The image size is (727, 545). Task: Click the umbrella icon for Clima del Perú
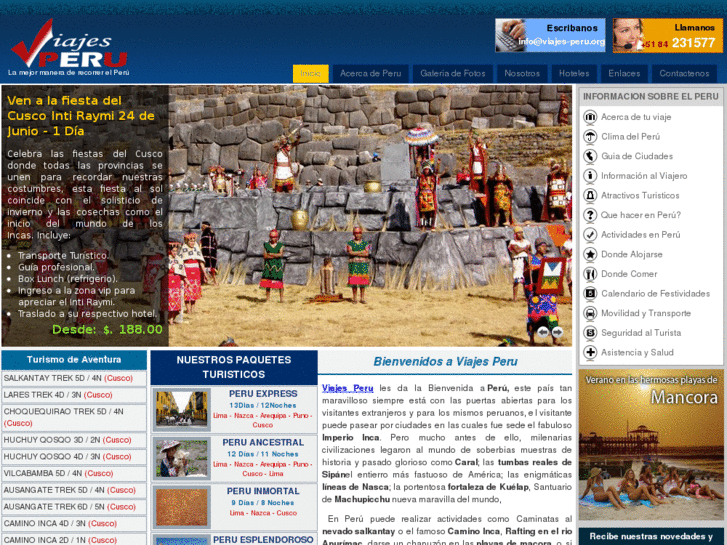[590, 136]
